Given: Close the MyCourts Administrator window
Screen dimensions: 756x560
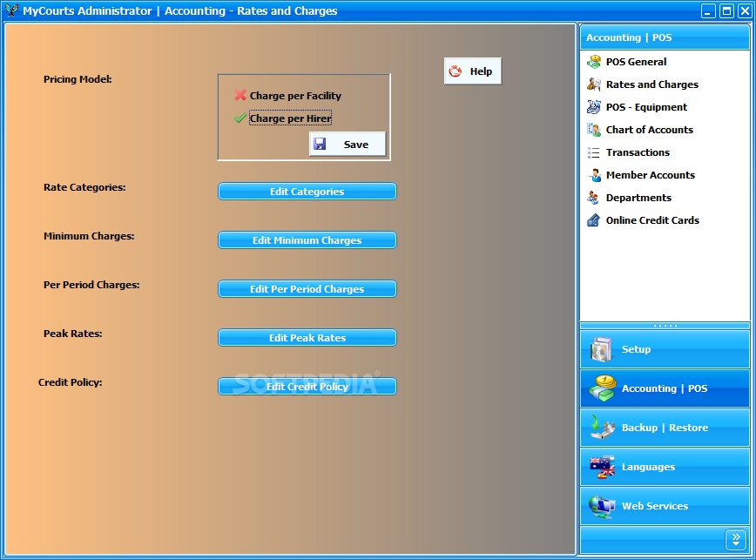Looking at the screenshot, I should coord(745,10).
